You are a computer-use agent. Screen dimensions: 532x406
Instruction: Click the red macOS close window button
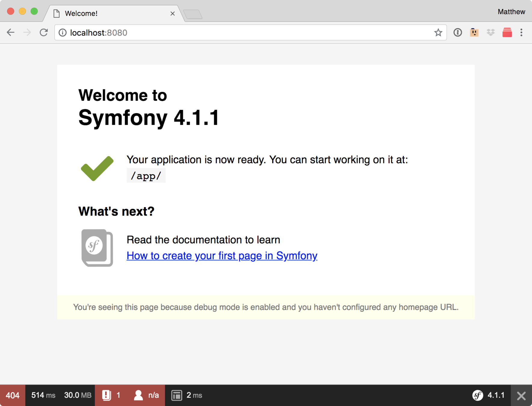coord(11,11)
